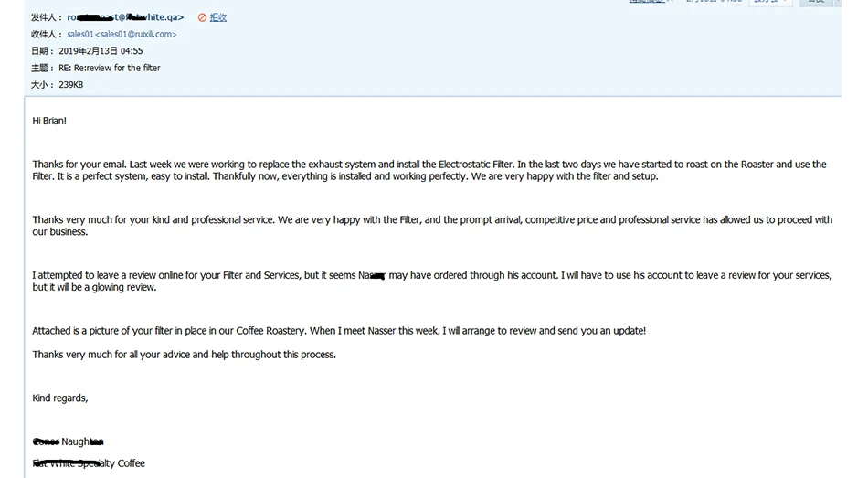Click line 'Thanks very much for all your advice'
Image resolution: width=868 pixels, height=478 pixels.
[184, 355]
